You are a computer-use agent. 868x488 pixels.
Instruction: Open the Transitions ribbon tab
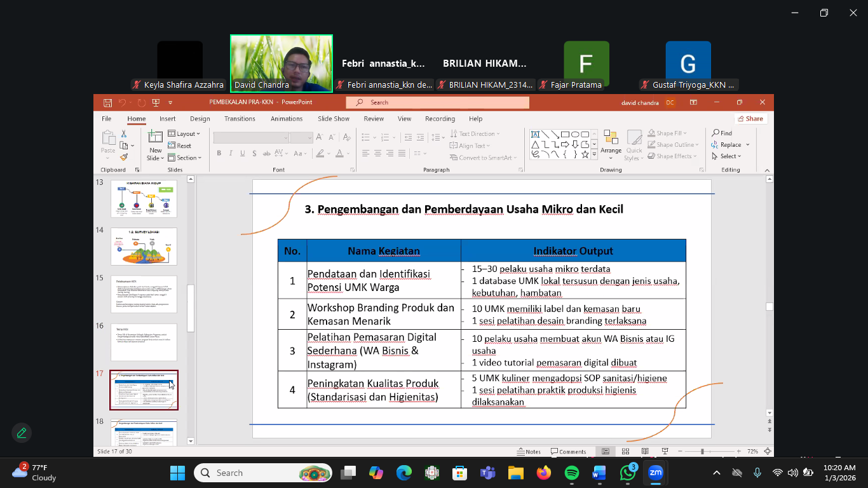coord(240,119)
